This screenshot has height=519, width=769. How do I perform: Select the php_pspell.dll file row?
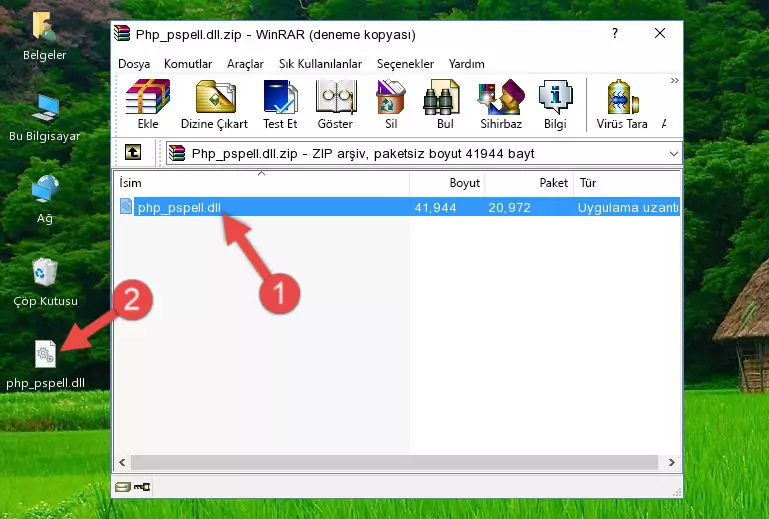[x=398, y=207]
